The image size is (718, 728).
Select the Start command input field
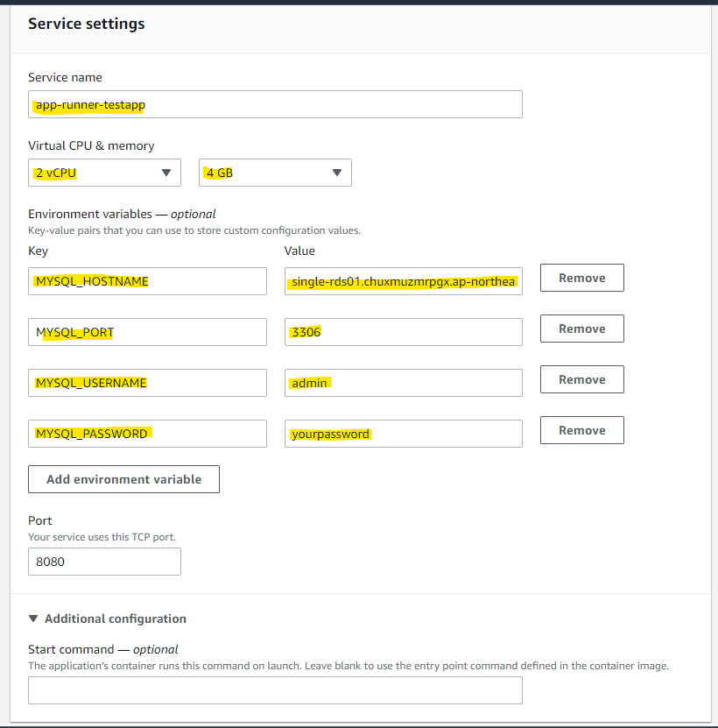275,690
